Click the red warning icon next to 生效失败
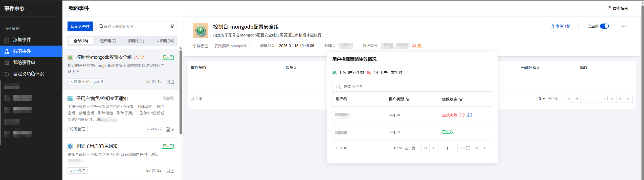The height and width of the screenshot is (180, 644). tap(462, 115)
